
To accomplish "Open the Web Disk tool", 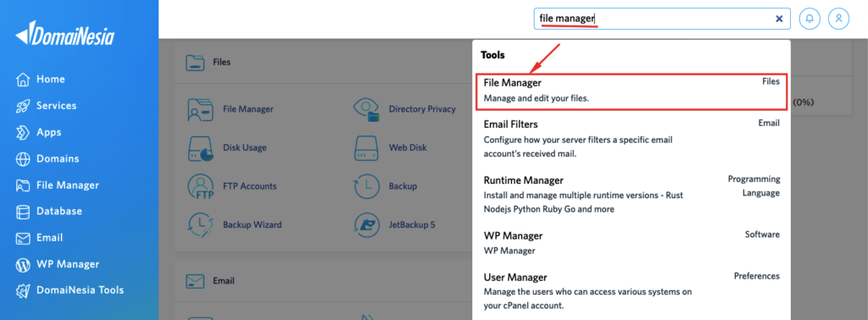I will [x=390, y=147].
